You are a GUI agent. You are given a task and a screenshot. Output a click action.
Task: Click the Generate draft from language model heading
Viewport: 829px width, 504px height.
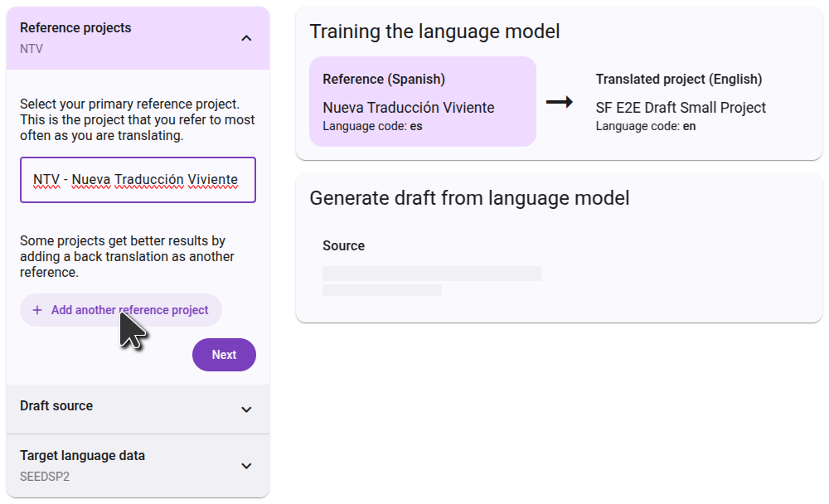pos(469,198)
